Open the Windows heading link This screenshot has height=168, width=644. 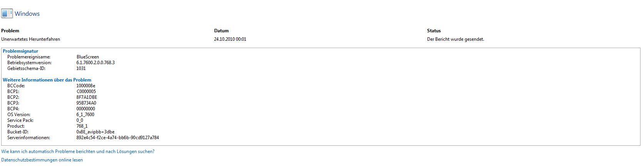point(27,14)
